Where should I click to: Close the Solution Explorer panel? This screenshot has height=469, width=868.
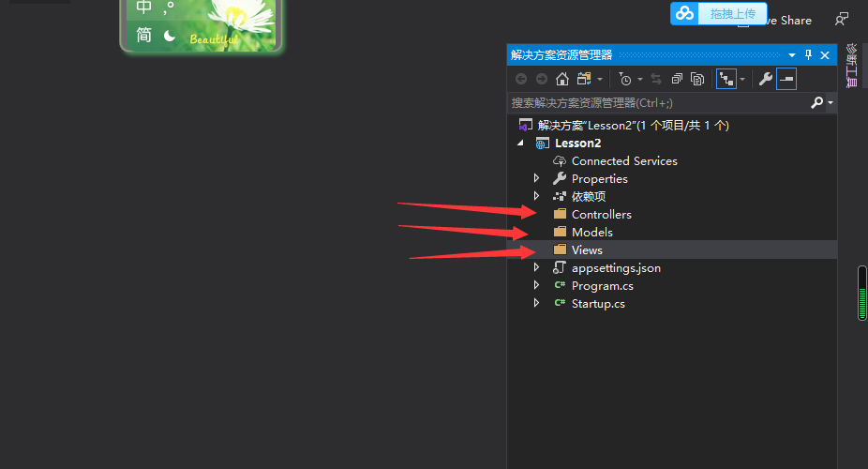[825, 55]
